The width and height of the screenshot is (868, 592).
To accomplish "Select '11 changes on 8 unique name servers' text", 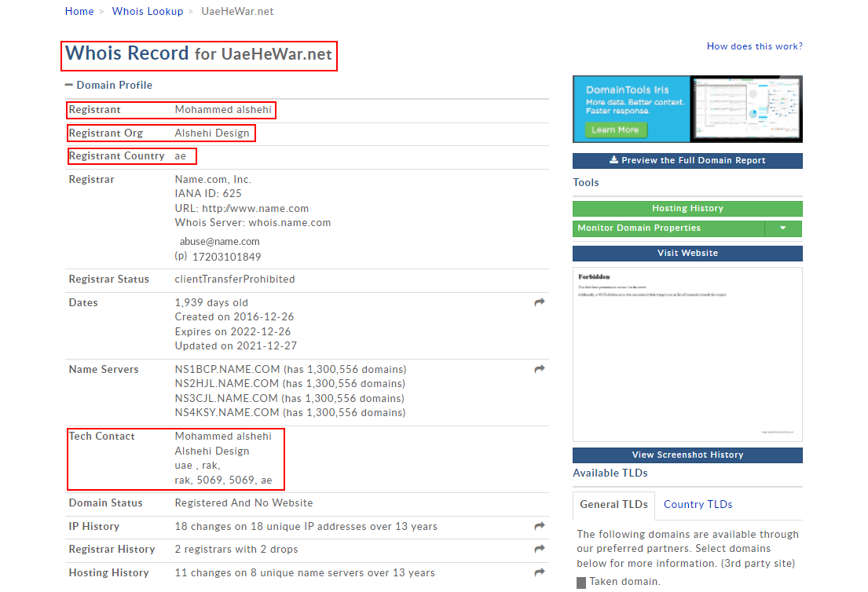I will pyautogui.click(x=269, y=572).
